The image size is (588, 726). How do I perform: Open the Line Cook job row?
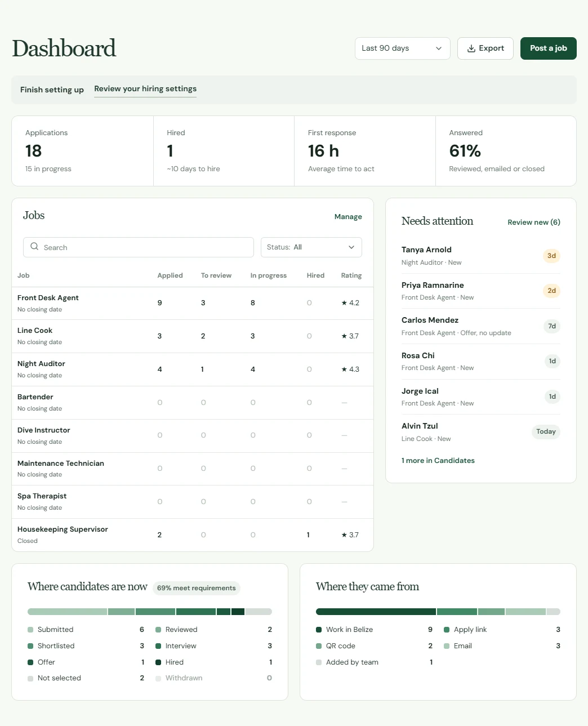pos(193,336)
